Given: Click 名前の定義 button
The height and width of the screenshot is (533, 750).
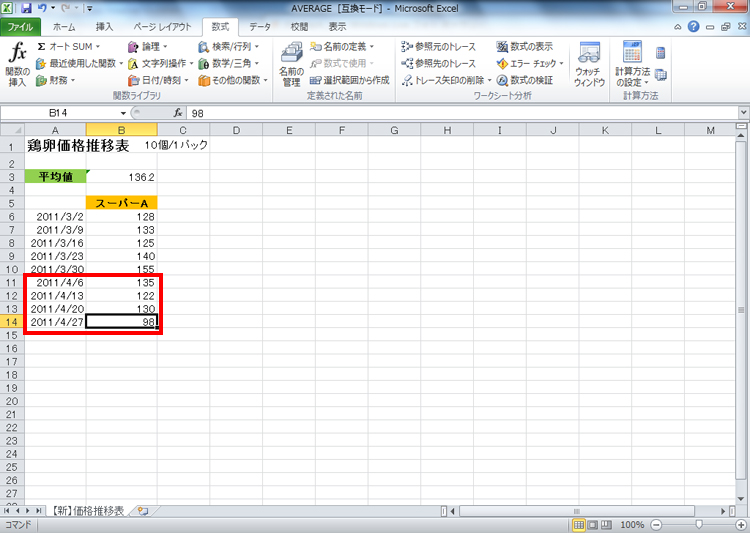Looking at the screenshot, I should (x=338, y=46).
